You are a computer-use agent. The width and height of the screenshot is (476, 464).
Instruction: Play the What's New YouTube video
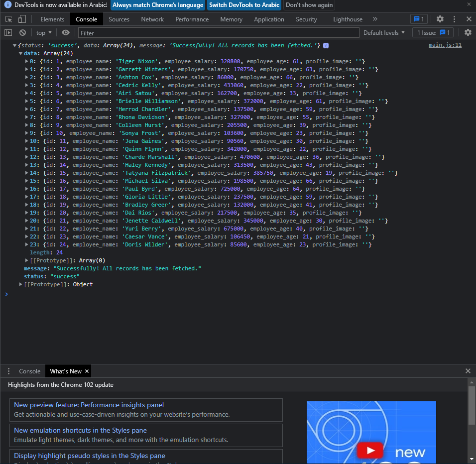pos(370,451)
